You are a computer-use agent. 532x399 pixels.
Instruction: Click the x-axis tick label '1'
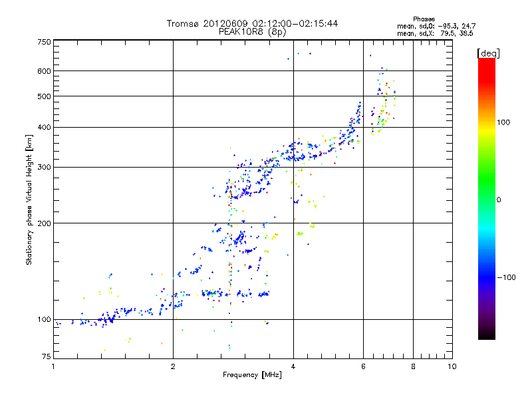[53, 366]
